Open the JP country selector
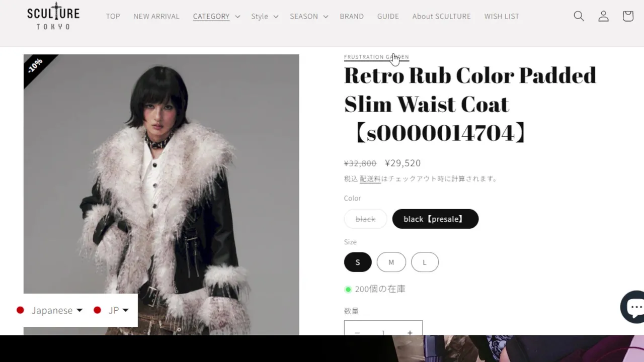The height and width of the screenshot is (362, 644). pos(112,310)
